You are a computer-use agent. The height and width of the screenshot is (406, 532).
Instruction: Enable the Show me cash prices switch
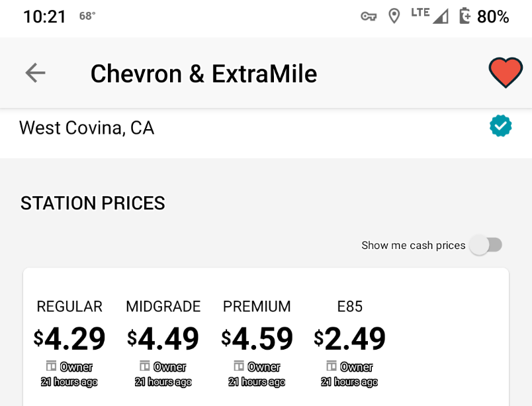pyautogui.click(x=486, y=245)
